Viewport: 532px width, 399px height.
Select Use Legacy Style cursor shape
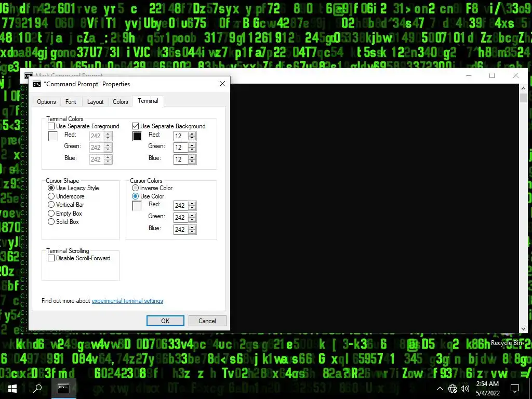51,188
